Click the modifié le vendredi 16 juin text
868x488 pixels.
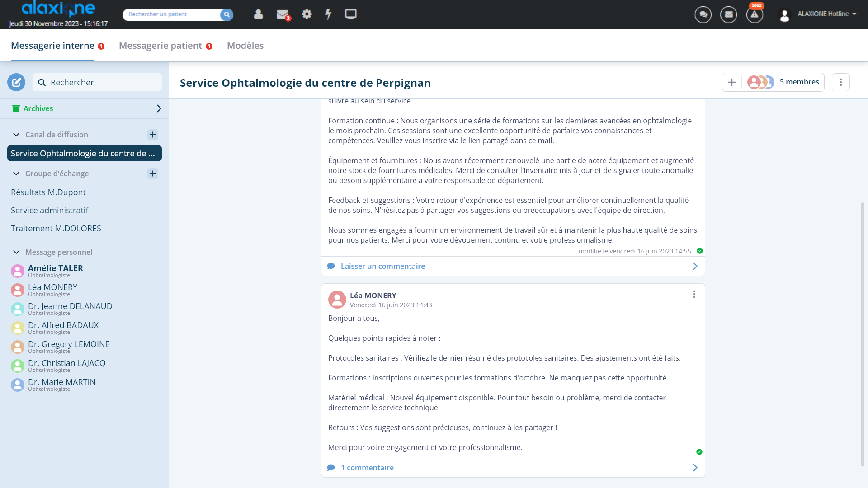pos(635,251)
